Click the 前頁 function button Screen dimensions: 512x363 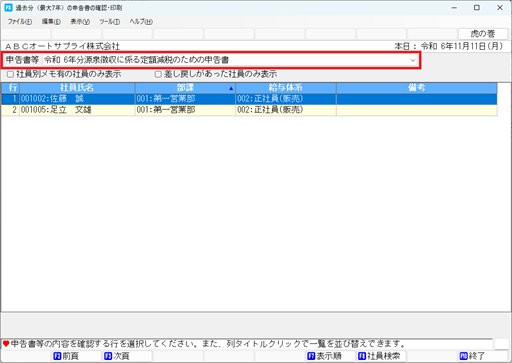click(76, 356)
